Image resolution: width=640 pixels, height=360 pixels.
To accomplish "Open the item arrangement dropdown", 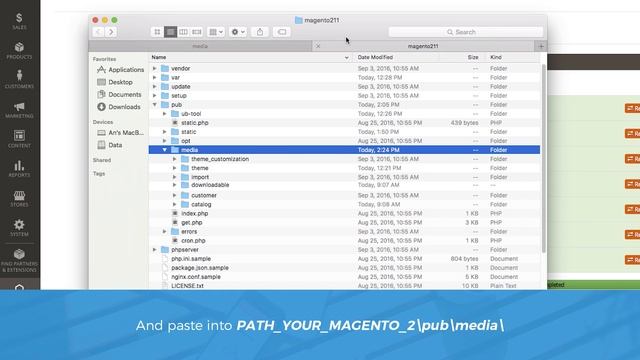I will pyautogui.click(x=216, y=32).
